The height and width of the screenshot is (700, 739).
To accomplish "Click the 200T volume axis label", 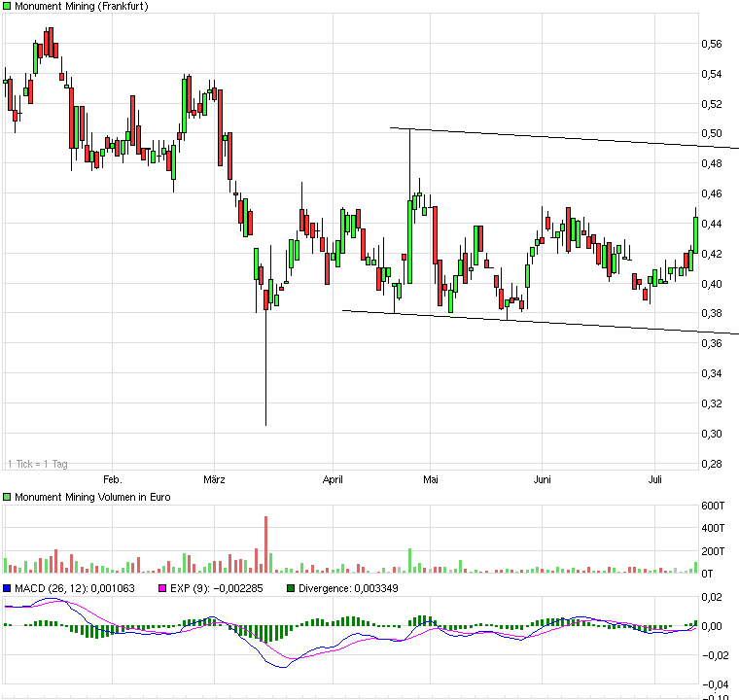I will click(713, 551).
